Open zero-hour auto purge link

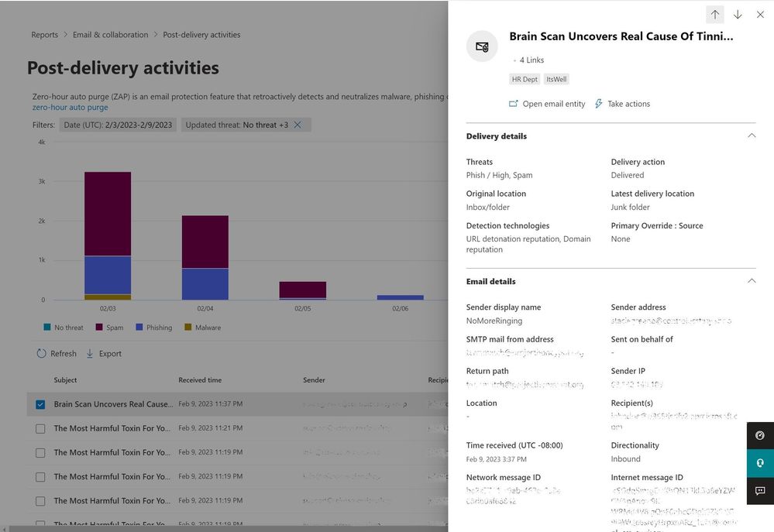coord(70,107)
